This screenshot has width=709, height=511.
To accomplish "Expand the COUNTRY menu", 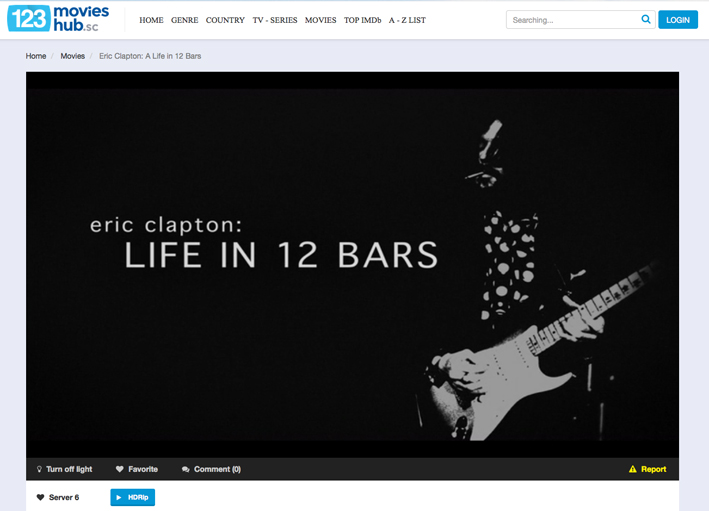I will coord(225,20).
